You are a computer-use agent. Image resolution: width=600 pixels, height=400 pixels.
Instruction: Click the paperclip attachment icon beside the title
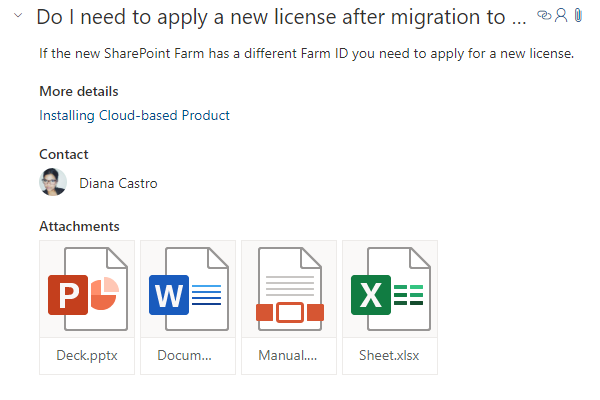click(578, 15)
